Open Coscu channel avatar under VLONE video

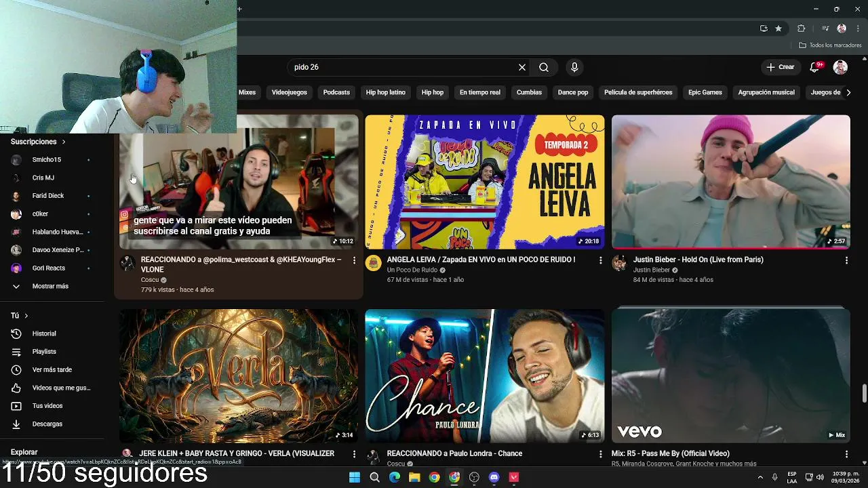[127, 263]
